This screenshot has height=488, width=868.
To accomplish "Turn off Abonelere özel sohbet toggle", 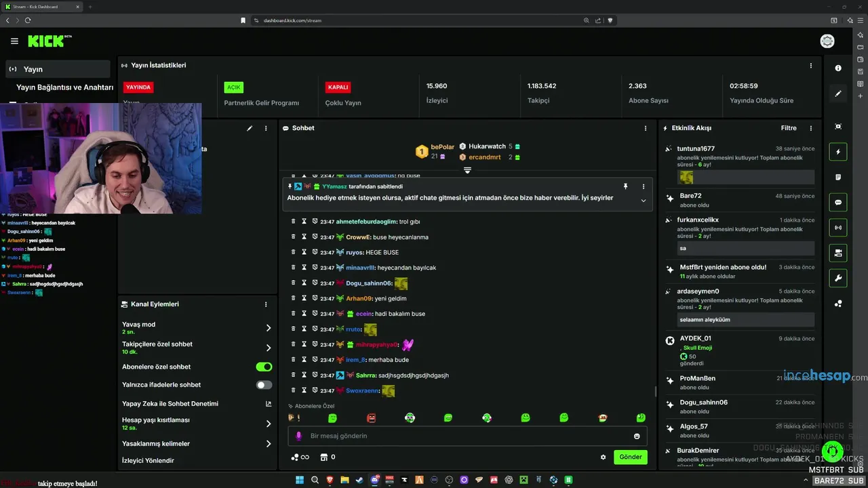I will (264, 367).
